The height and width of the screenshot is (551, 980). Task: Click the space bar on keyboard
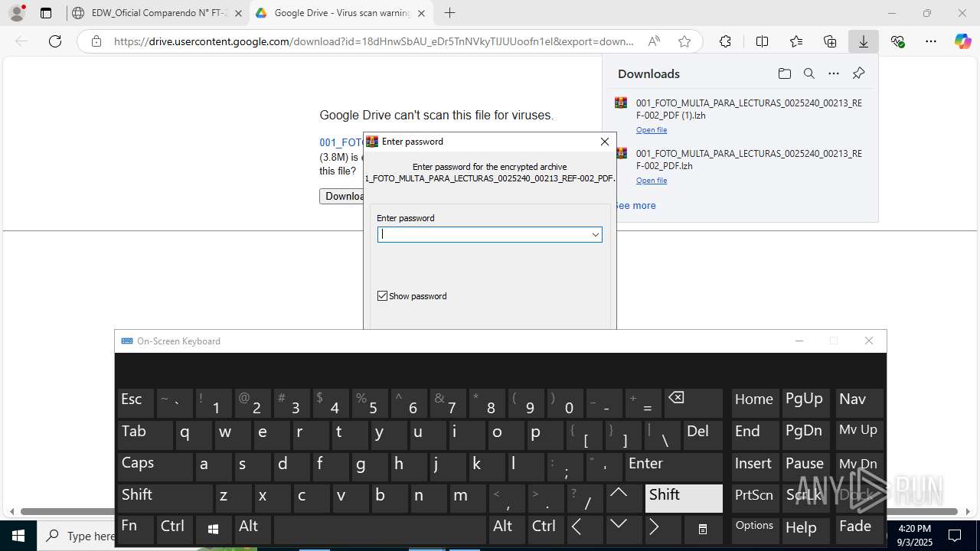tap(380, 530)
